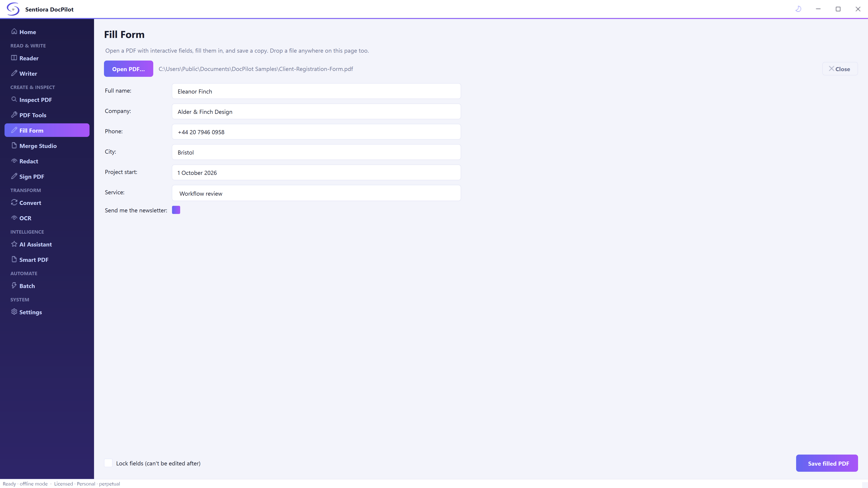Open the PDF Tools section
Screen dimensions: 868x488
tap(47, 115)
